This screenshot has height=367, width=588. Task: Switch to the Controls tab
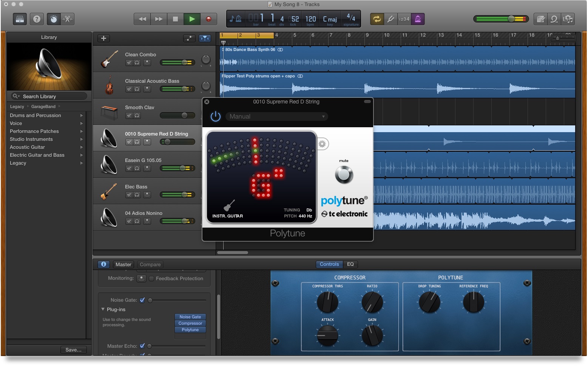click(x=329, y=264)
